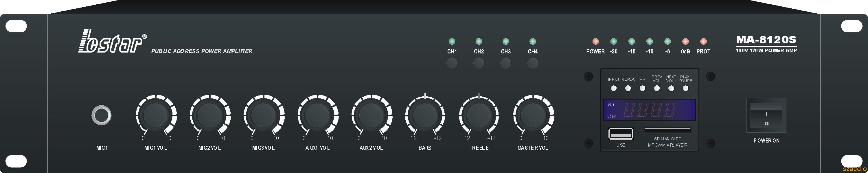
Task: Click the PROT indicator LED
Action: coord(703,41)
